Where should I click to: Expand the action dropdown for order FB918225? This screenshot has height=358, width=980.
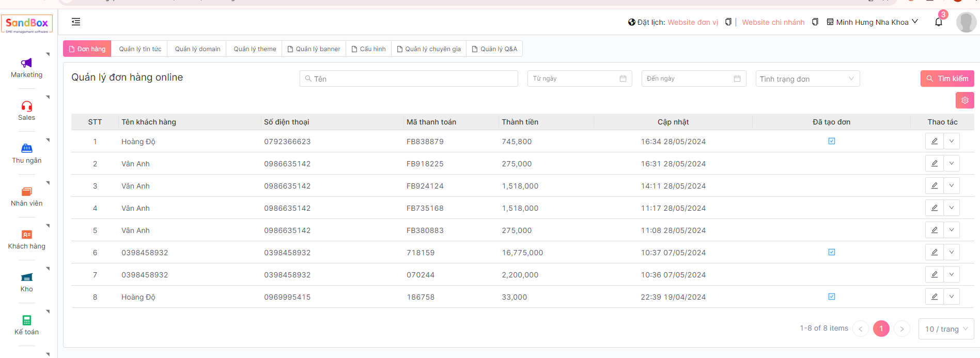coord(951,163)
